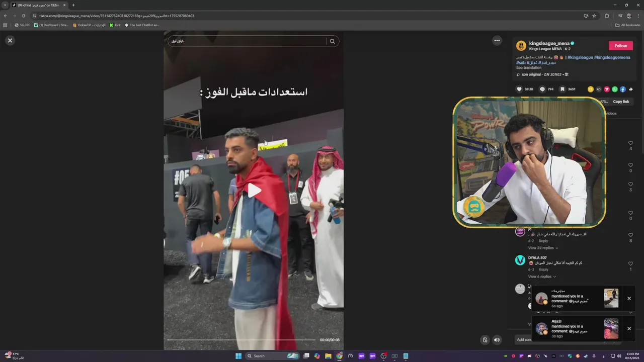644x362 pixels.
Task: Share the video to Facebook
Action: coord(623,89)
